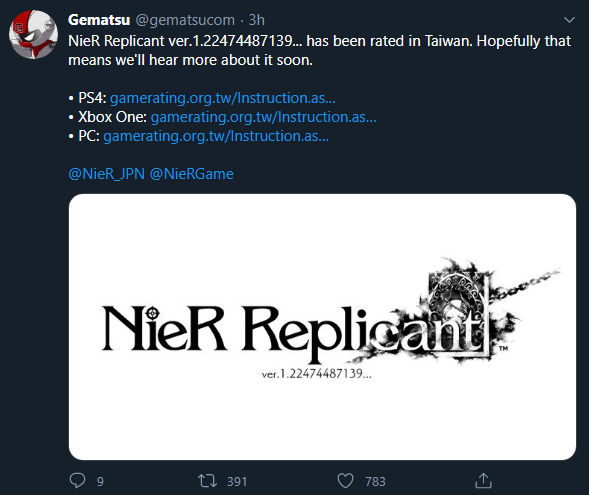Click the tweet text about Taiwan rating

(320, 50)
